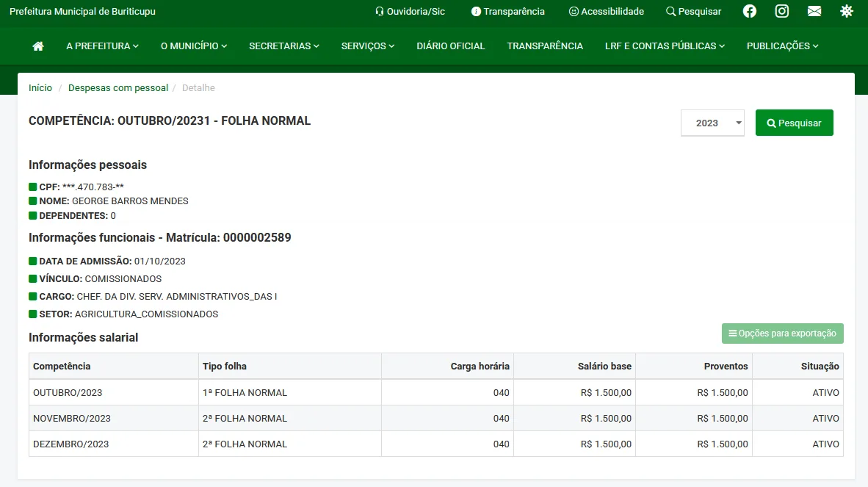Navigate to Despesas com pessoal breadcrumb
Viewport: 868px width, 487px height.
tap(117, 87)
